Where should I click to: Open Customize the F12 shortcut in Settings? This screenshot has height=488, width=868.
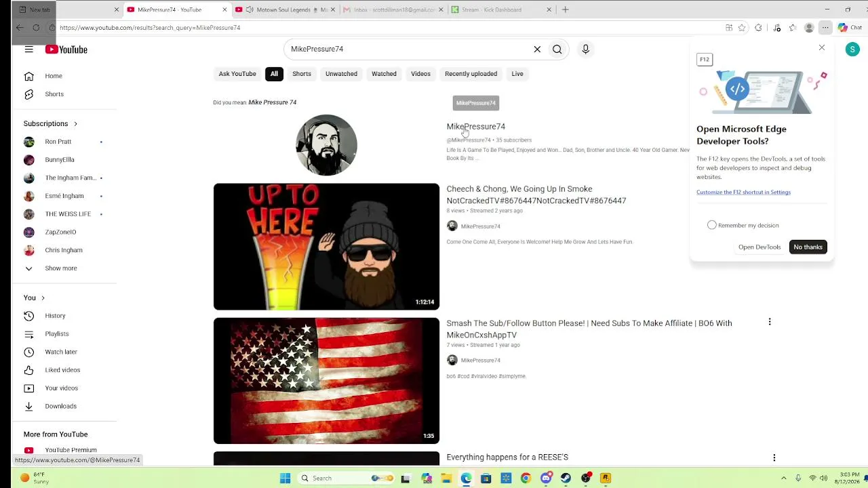tap(743, 192)
